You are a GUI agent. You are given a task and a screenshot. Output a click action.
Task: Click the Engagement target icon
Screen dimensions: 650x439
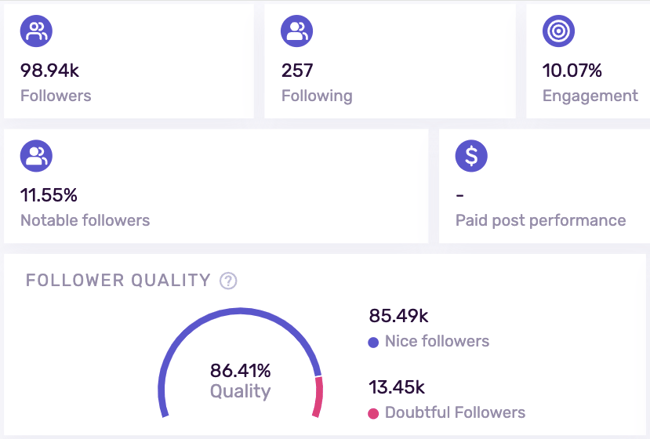[x=558, y=31]
